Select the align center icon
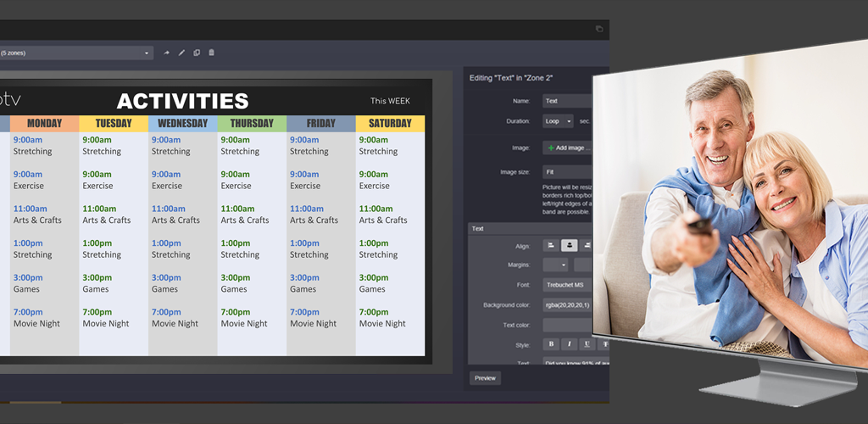Image resolution: width=868 pixels, height=424 pixels. (569, 246)
